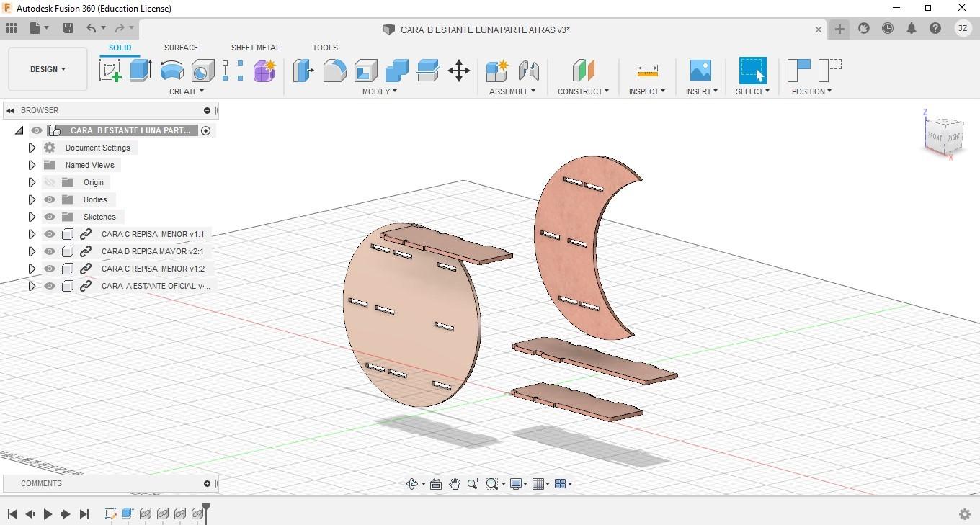Screen dimensions: 980x525
Task: Hide CARA D REPISA MAYOR component
Action: (x=50, y=251)
